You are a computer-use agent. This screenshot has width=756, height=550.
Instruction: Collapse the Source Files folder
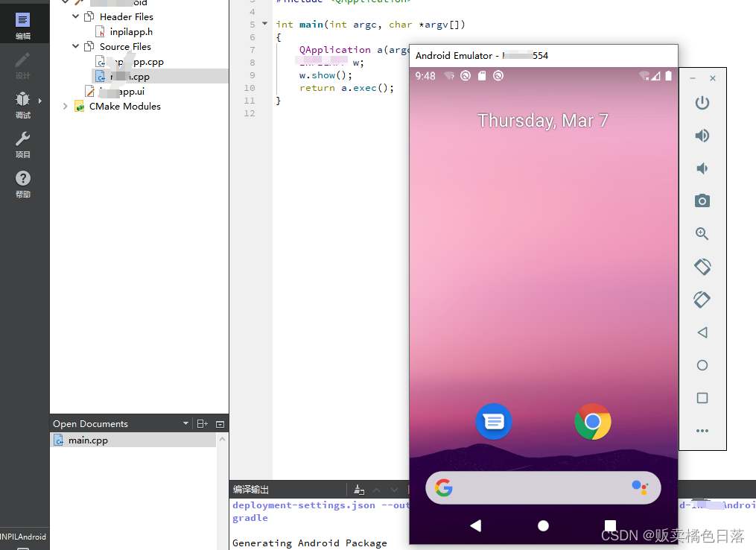pyautogui.click(x=74, y=45)
